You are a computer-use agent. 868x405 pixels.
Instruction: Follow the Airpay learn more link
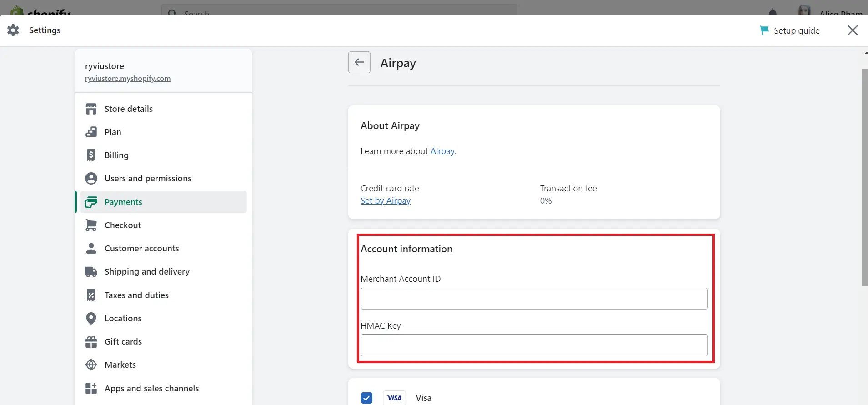click(442, 151)
